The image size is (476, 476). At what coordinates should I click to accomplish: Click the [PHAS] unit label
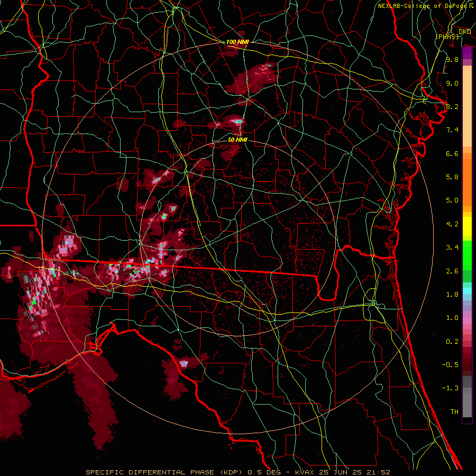pyautogui.click(x=447, y=36)
